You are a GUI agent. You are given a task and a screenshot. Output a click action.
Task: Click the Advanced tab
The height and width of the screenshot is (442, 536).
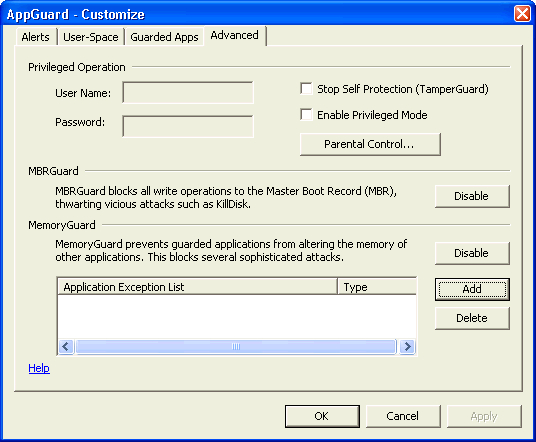234,36
